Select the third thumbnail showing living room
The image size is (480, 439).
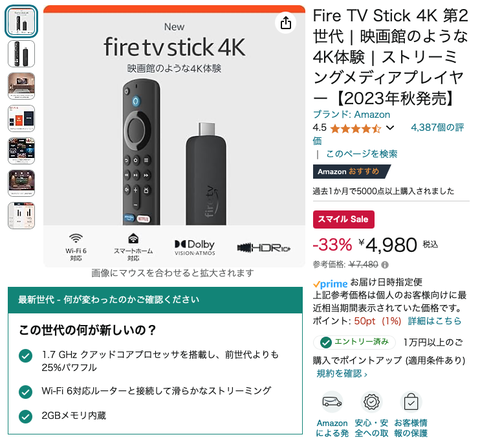pos(21,86)
